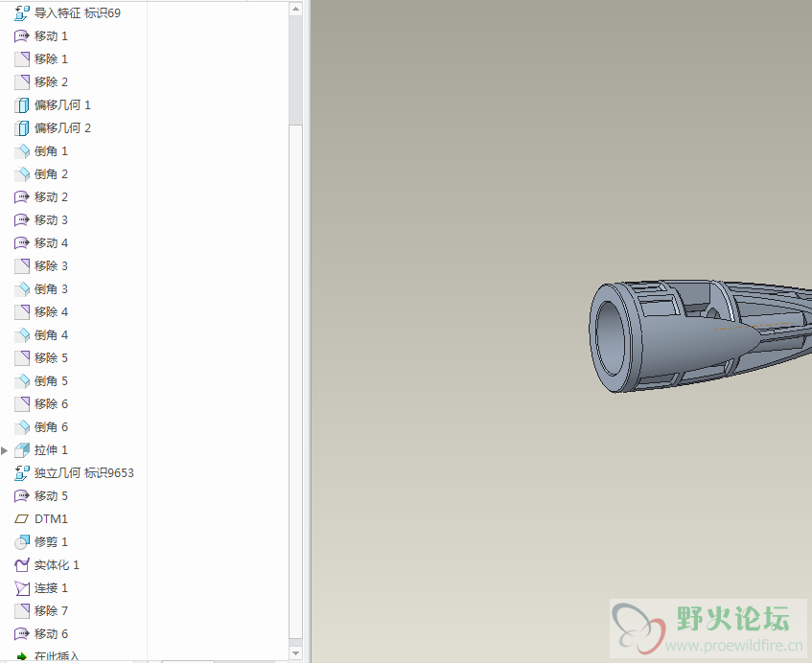Select the 修剪 1 feature label

tap(51, 542)
